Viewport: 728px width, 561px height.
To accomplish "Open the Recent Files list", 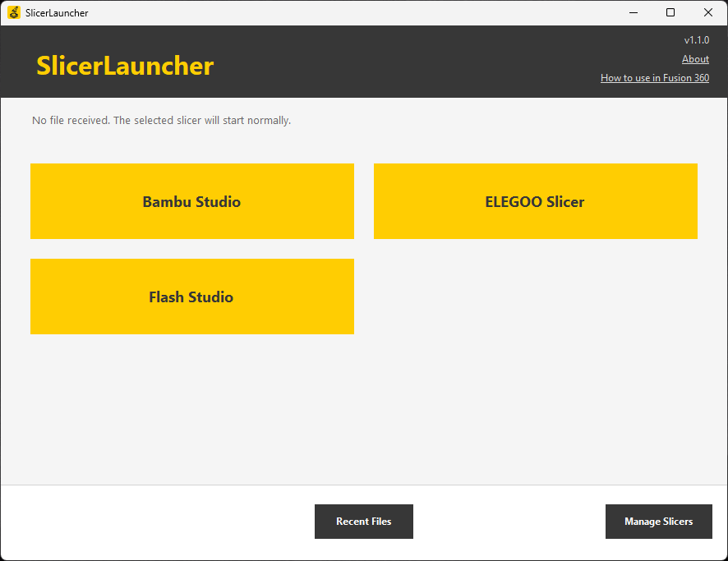I will pos(363,522).
